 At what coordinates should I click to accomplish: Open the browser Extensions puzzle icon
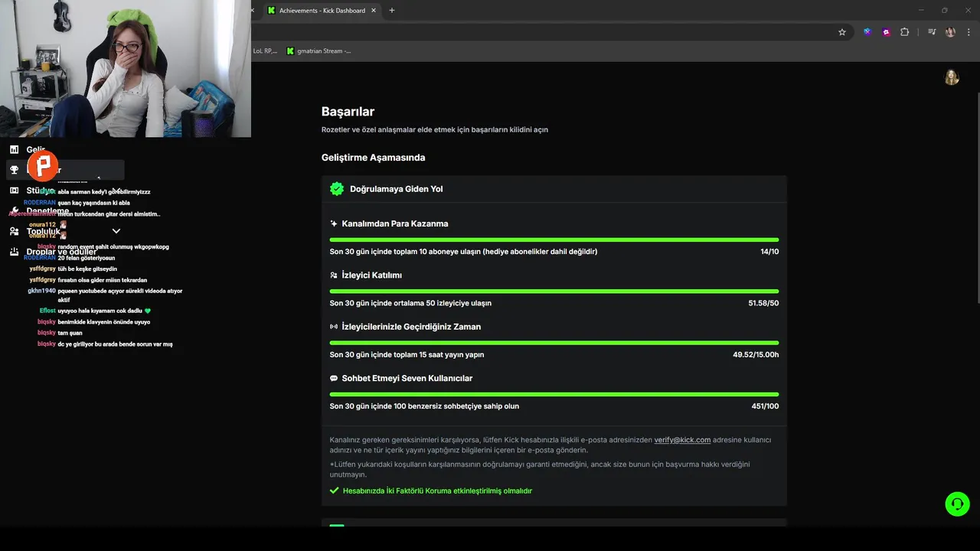[905, 32]
